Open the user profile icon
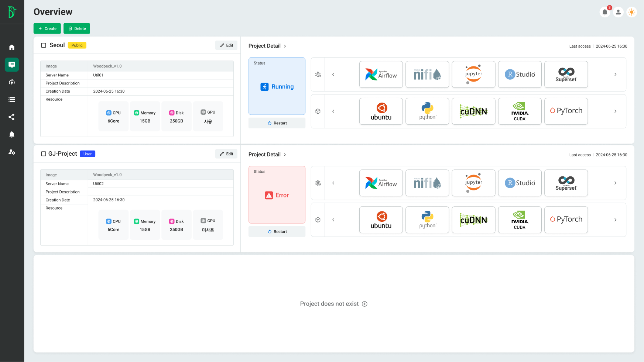This screenshot has width=644, height=362. [618, 12]
